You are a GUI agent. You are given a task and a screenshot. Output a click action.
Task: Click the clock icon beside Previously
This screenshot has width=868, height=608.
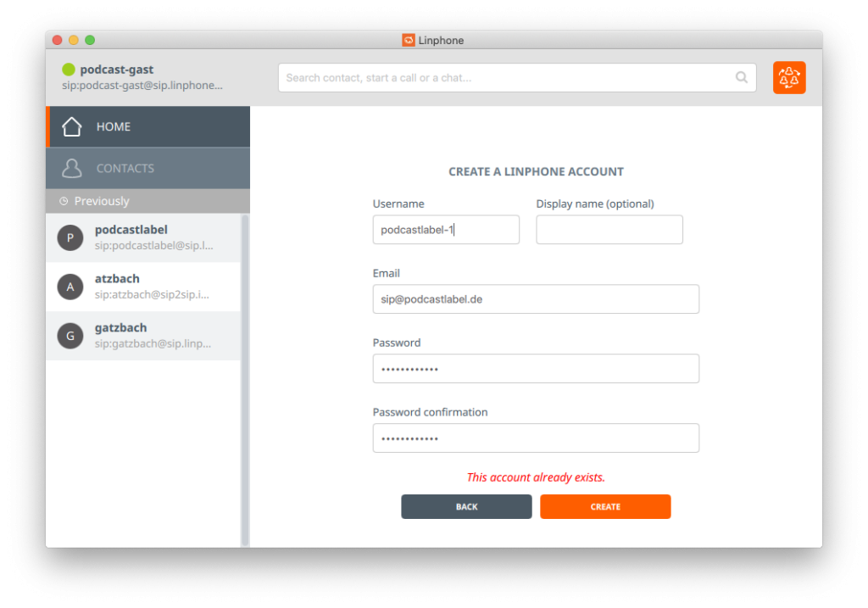(64, 201)
